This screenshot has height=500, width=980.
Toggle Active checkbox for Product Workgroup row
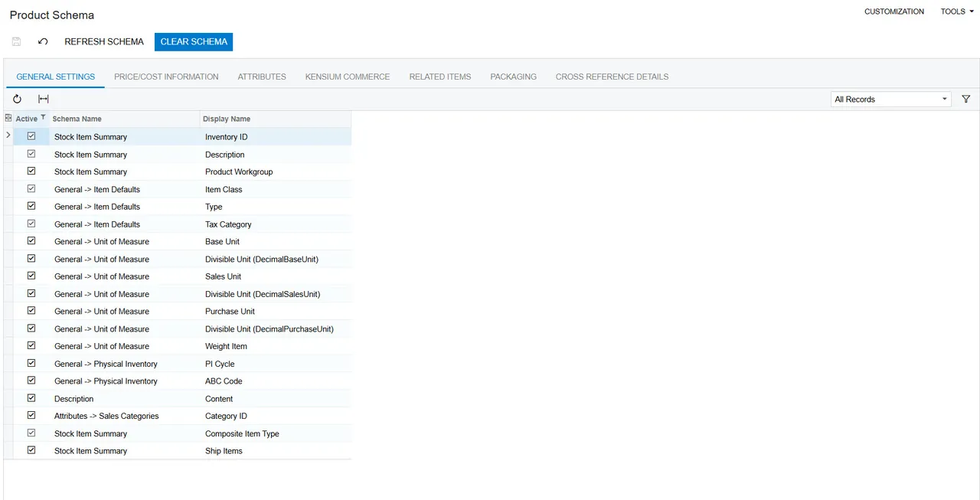click(x=31, y=171)
